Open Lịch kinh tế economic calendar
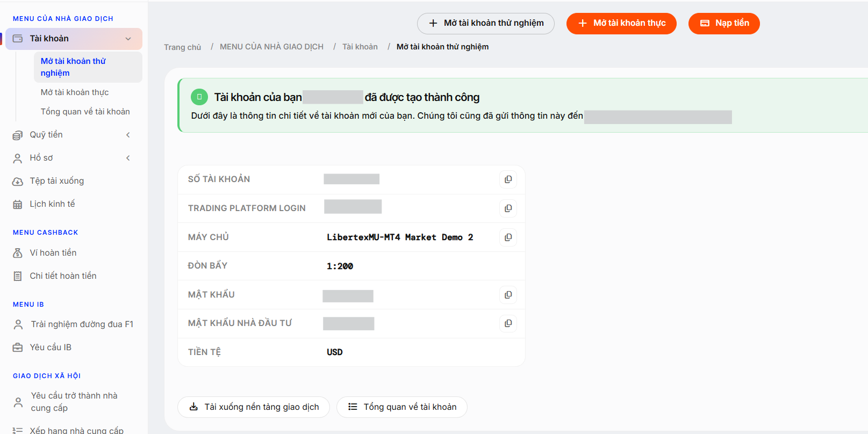This screenshot has width=868, height=434. click(x=52, y=204)
